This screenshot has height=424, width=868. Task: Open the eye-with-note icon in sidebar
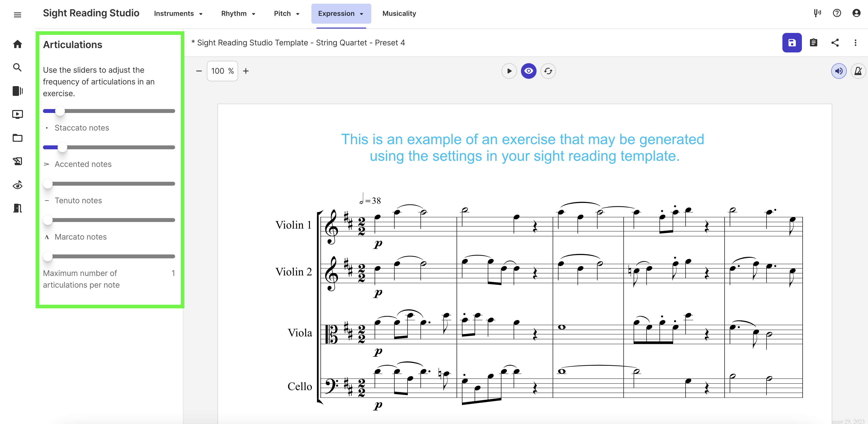pyautogui.click(x=18, y=185)
